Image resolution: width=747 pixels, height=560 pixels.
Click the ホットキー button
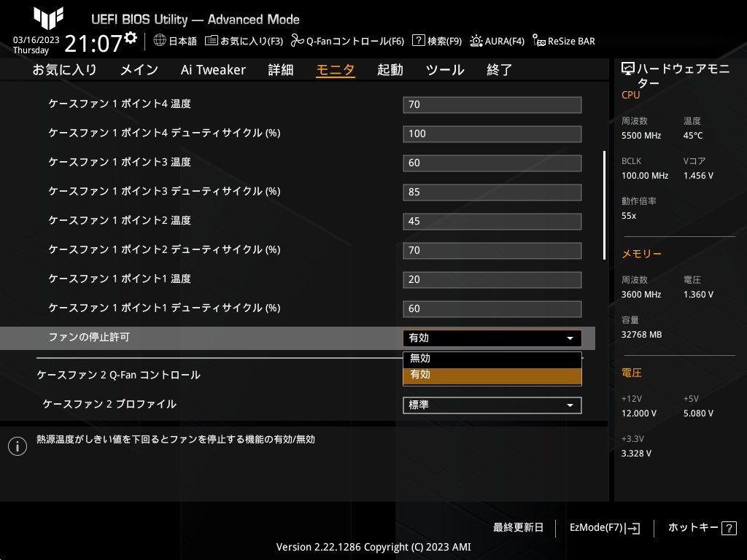(703, 528)
